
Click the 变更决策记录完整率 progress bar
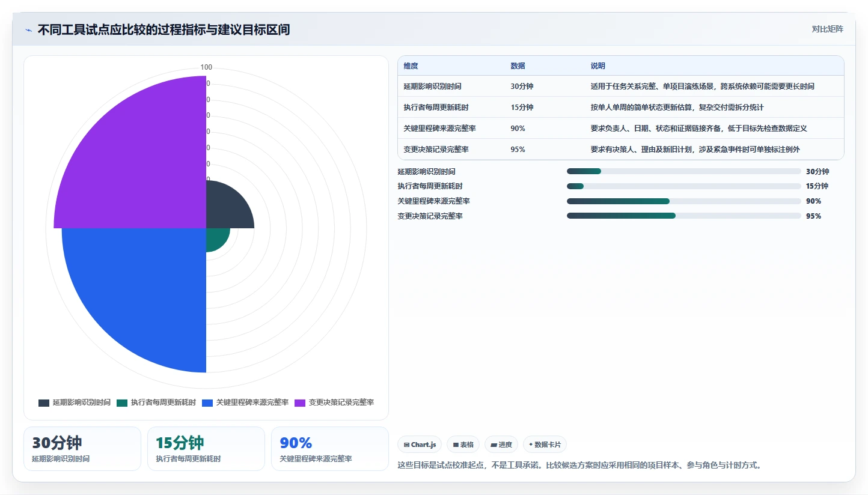pyautogui.click(x=684, y=216)
